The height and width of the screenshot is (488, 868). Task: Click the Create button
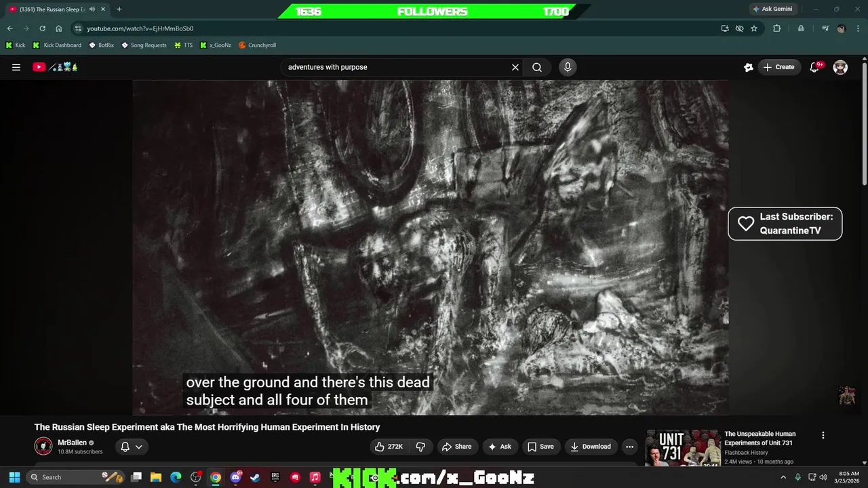pyautogui.click(x=779, y=67)
